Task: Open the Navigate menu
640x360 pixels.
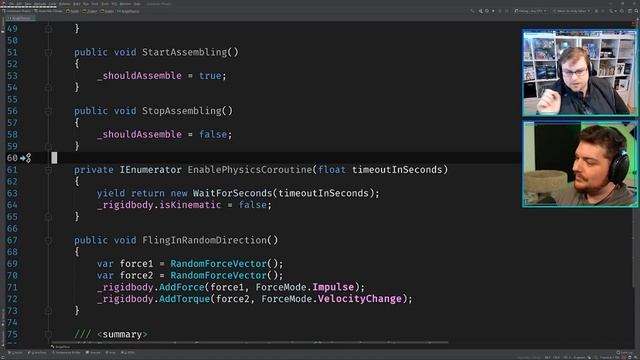Action: click(40, 4)
